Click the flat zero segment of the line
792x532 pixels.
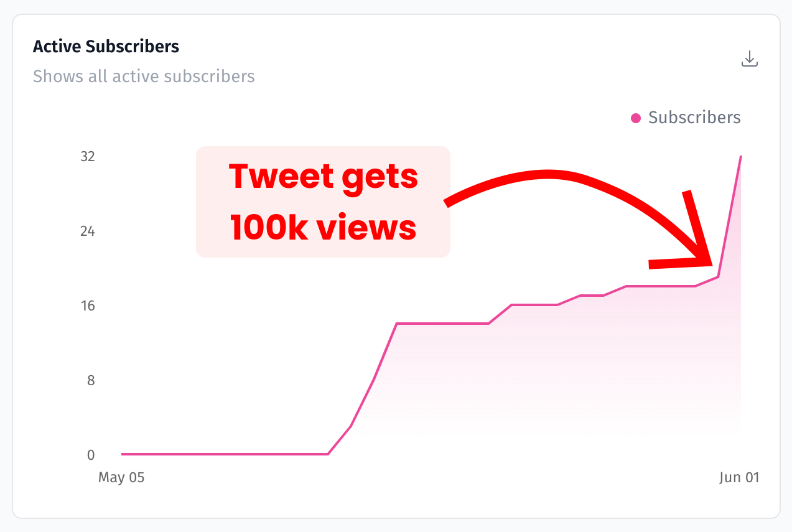point(224,454)
